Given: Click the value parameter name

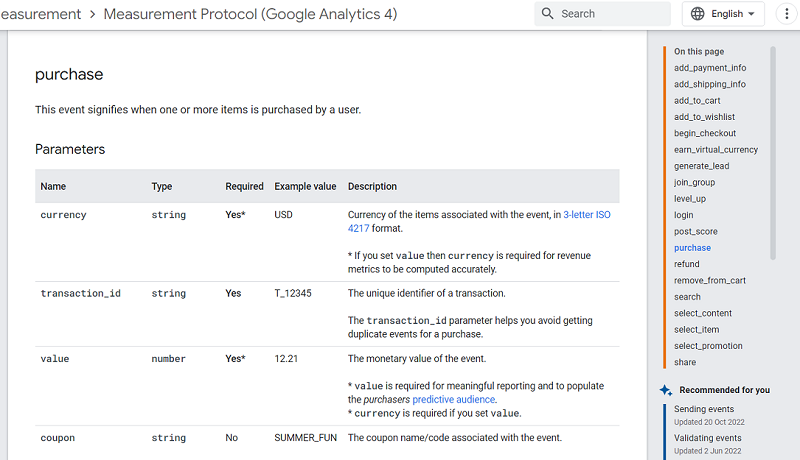Looking at the screenshot, I should tap(55, 359).
